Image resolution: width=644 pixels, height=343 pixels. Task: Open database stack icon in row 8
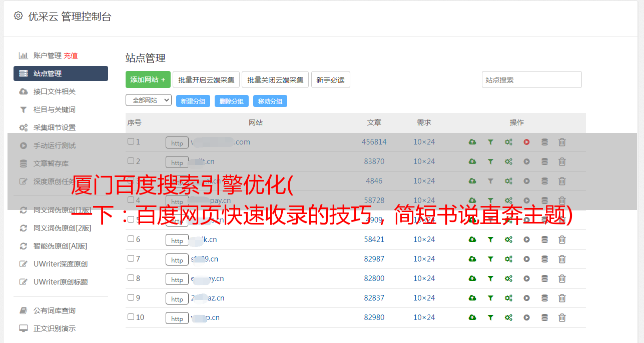pyautogui.click(x=544, y=278)
